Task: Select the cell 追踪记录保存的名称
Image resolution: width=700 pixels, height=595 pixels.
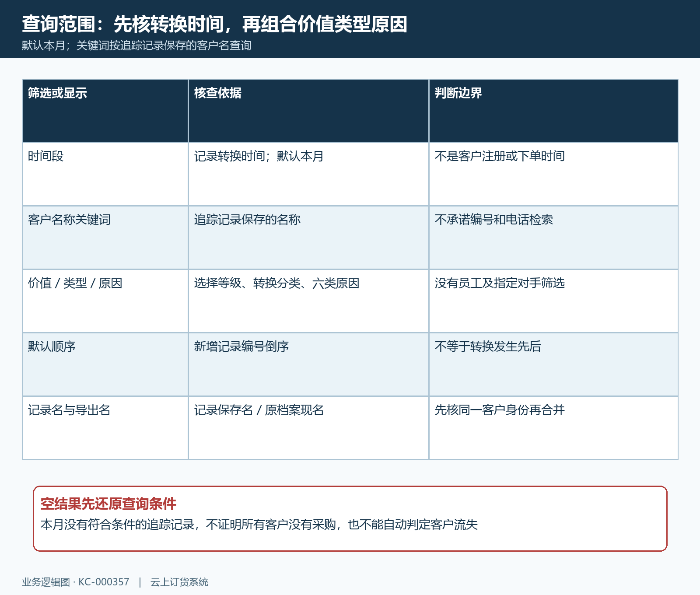Action: [308, 238]
